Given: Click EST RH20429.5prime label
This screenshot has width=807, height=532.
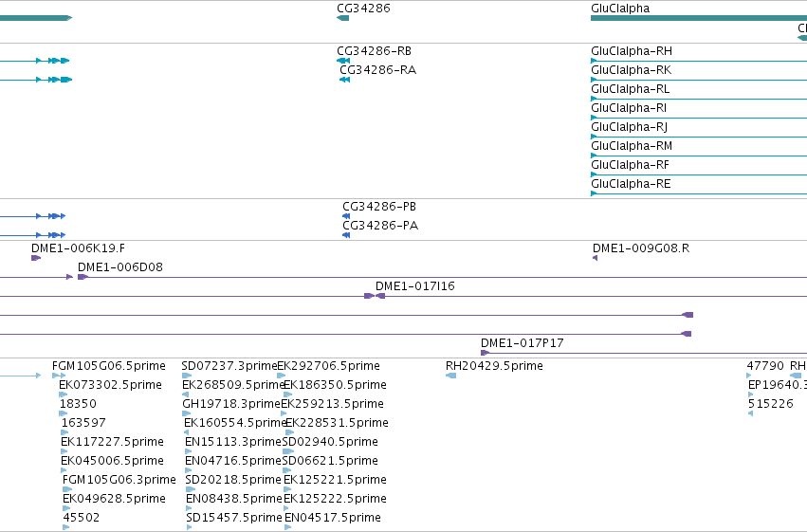Looking at the screenshot, I should click(495, 366).
